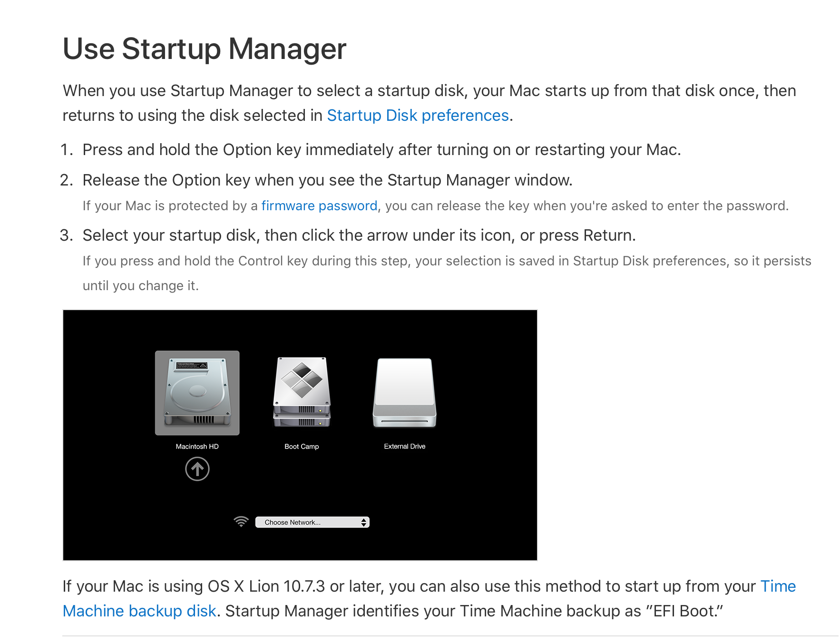Click step 1 about the Option key
The image size is (840, 644).
coord(381,150)
